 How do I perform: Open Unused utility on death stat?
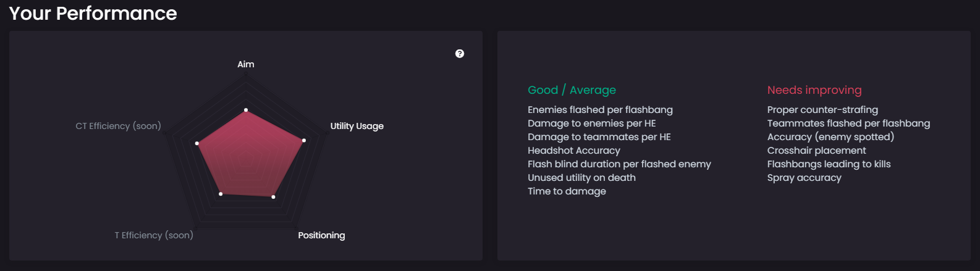(581, 178)
